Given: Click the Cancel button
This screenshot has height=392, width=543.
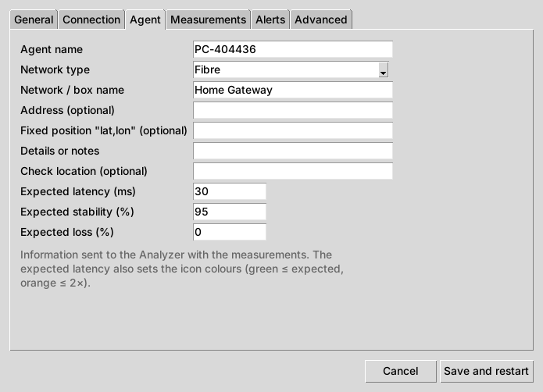Looking at the screenshot, I should point(401,371).
